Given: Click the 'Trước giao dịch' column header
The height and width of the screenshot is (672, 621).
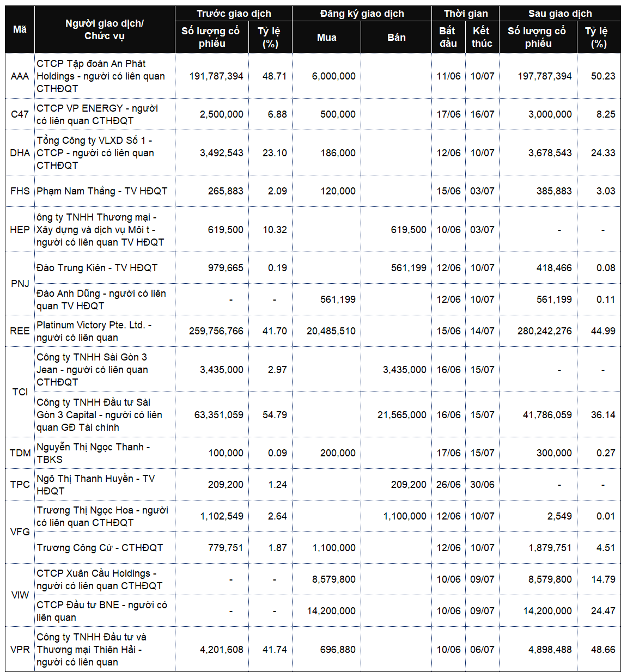Looking at the screenshot, I should tap(234, 14).
